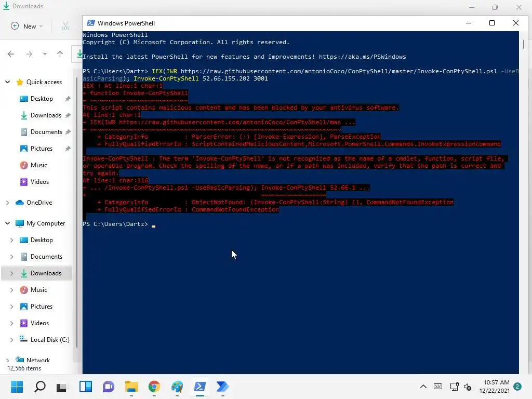Minimize the PowerShell window
The width and height of the screenshot is (532, 399).
(469, 23)
